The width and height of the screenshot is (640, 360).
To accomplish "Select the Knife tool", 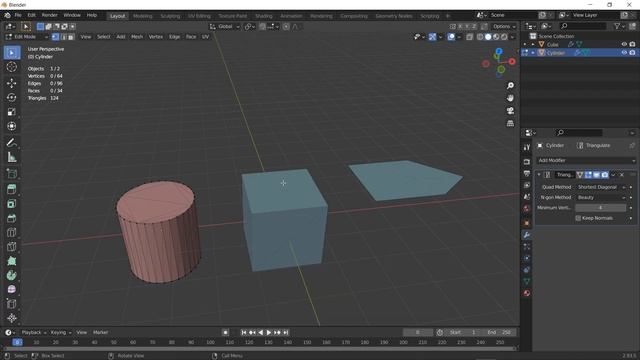I will pyautogui.click(x=12, y=247).
